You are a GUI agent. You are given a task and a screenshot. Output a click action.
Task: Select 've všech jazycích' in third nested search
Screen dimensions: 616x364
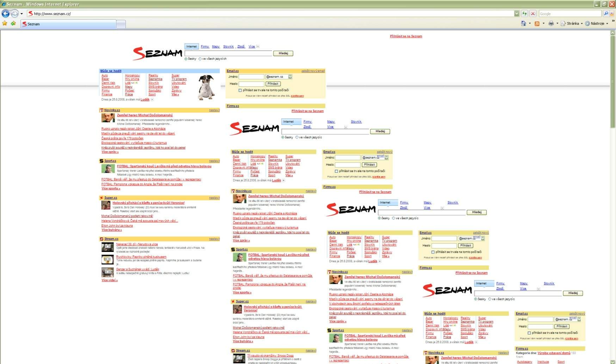[394, 218]
